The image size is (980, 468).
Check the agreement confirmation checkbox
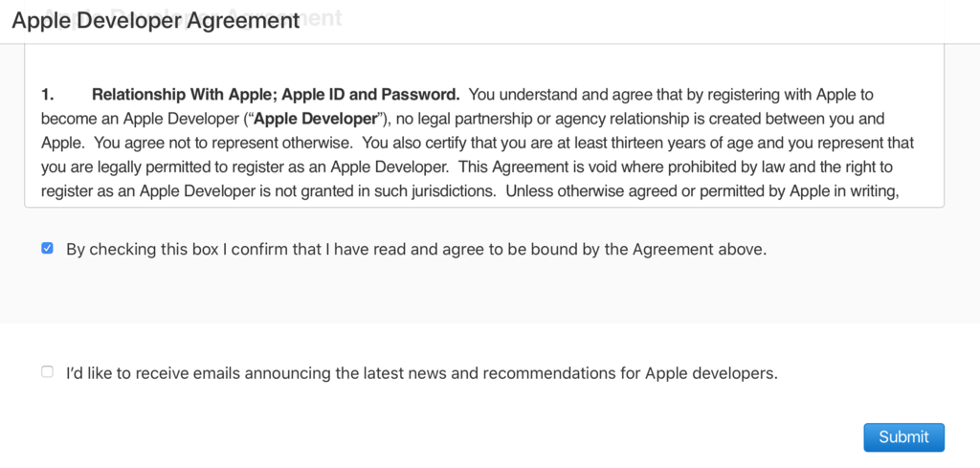point(47,249)
